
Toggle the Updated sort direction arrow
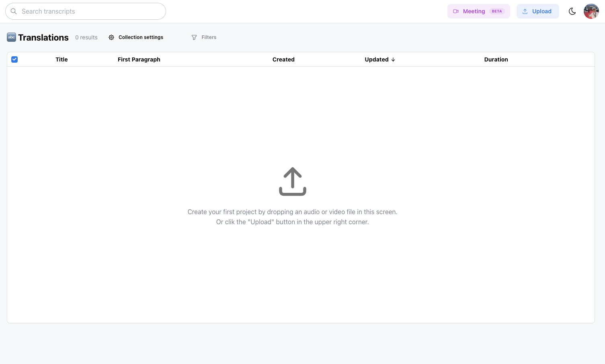393,59
